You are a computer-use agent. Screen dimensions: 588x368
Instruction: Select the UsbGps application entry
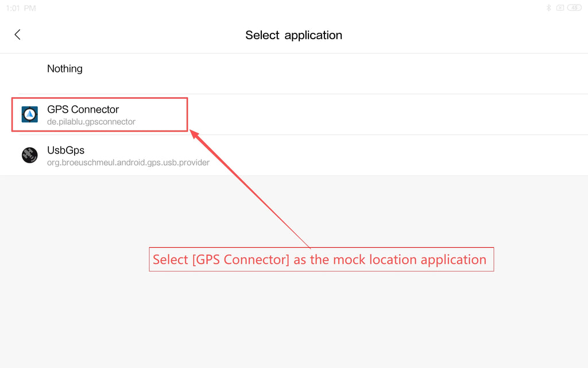click(x=294, y=155)
